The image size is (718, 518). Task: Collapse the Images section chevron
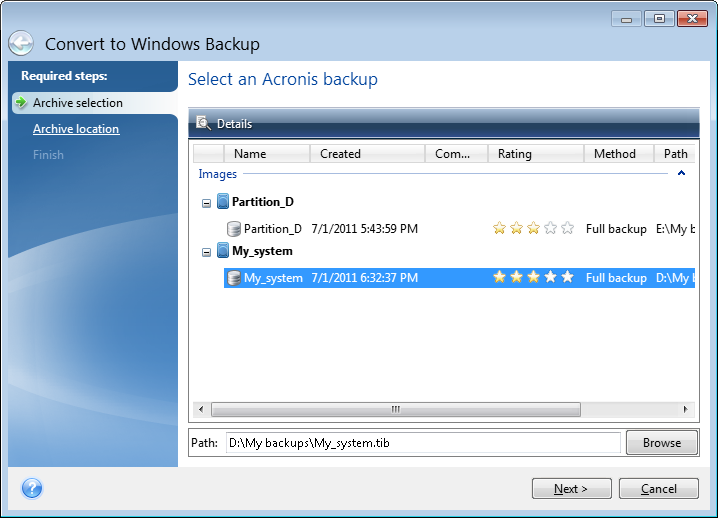[x=681, y=173]
